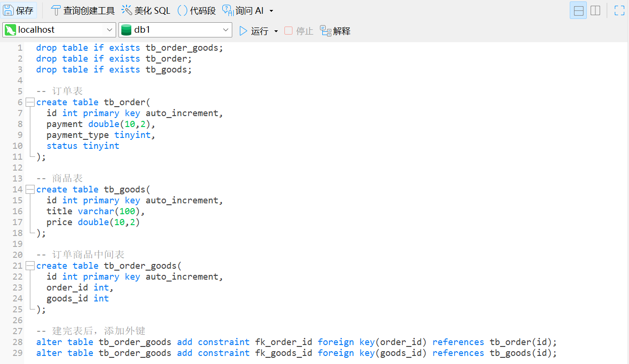Image resolution: width=629 pixels, height=364 pixels.
Task: Click the comment text "-- 商品表"
Action: 60,179
